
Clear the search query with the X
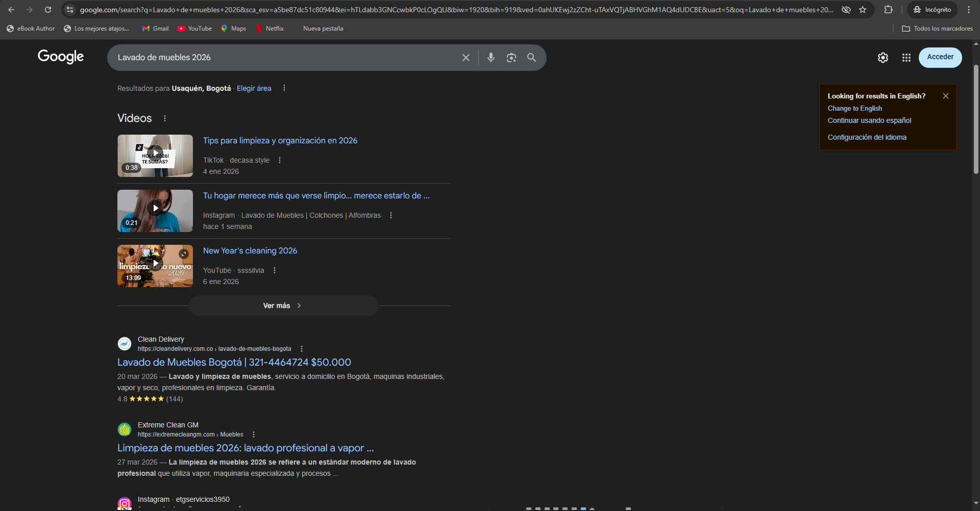pos(465,57)
